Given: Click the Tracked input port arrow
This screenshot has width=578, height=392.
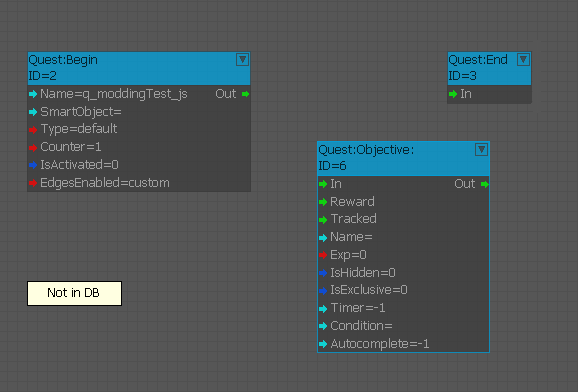Looking at the screenshot, I should tap(323, 220).
